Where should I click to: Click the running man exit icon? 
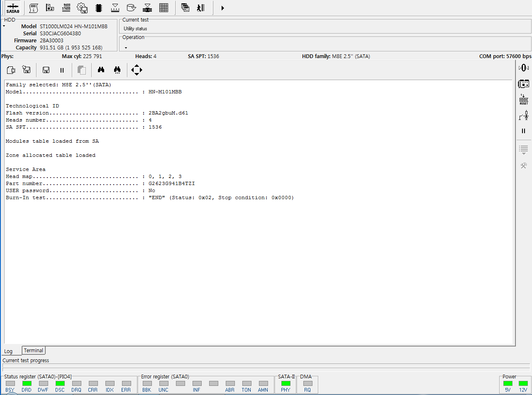201,7
